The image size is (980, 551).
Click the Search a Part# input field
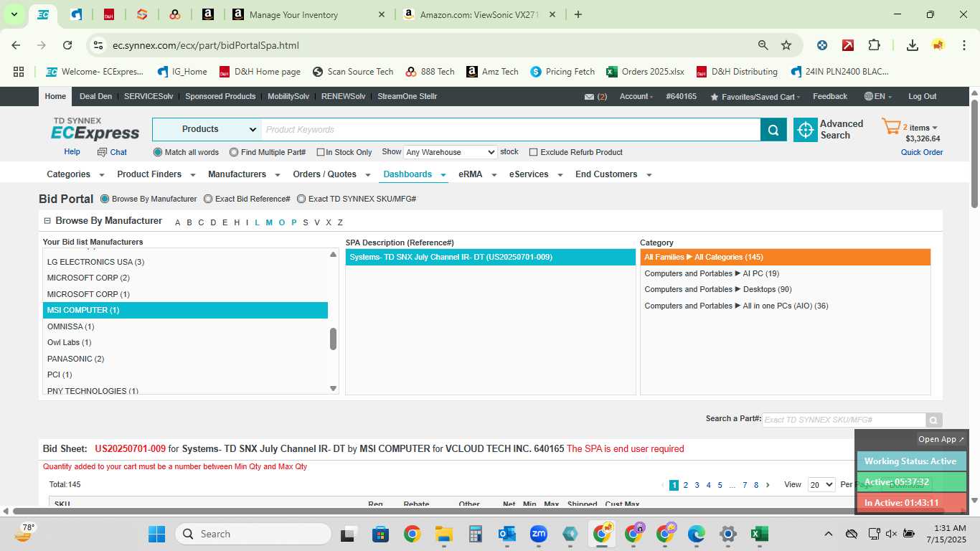click(x=844, y=420)
